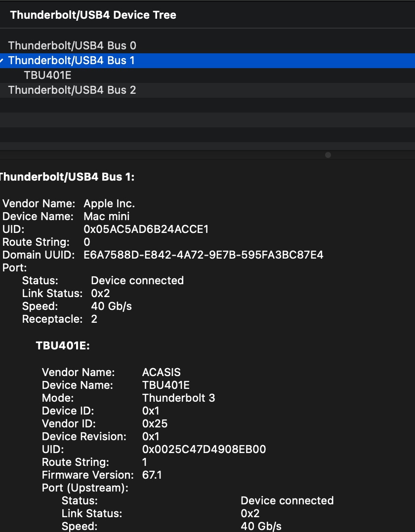Click the Thunderbolt/USB4 Bus 1: heading
Image resolution: width=415 pixels, height=532 pixels.
[67, 177]
